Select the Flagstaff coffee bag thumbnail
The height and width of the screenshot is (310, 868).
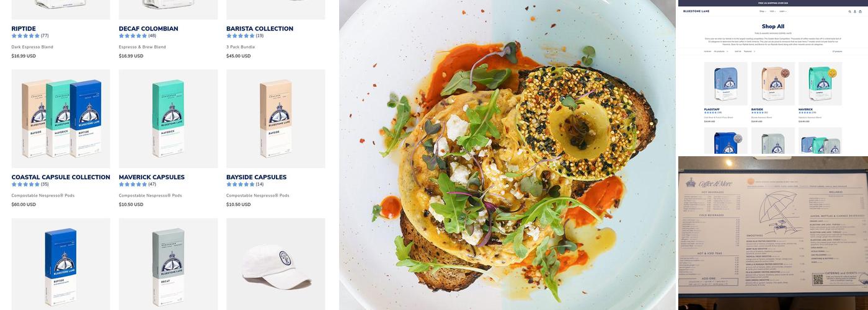click(726, 84)
